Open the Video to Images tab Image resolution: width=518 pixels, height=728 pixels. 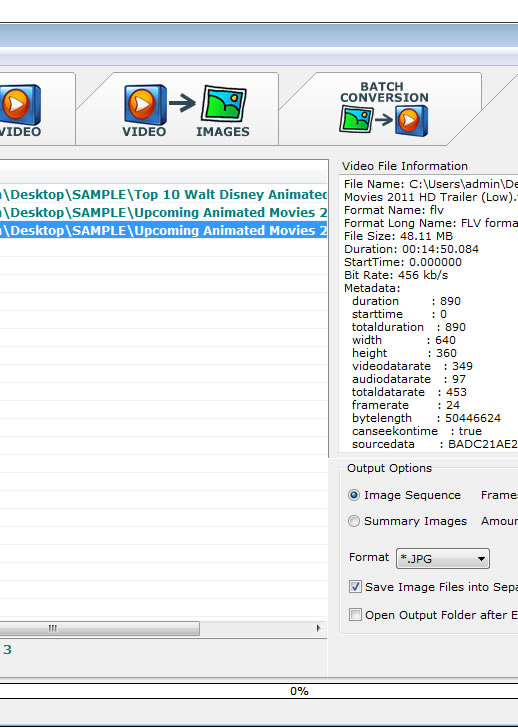[x=186, y=110]
